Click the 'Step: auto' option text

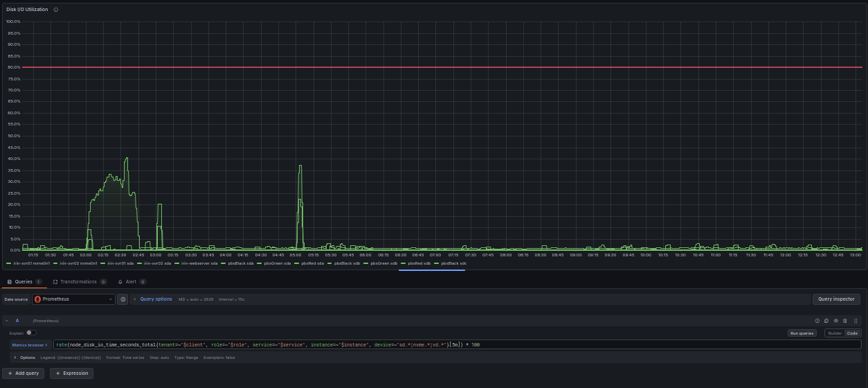(159, 358)
